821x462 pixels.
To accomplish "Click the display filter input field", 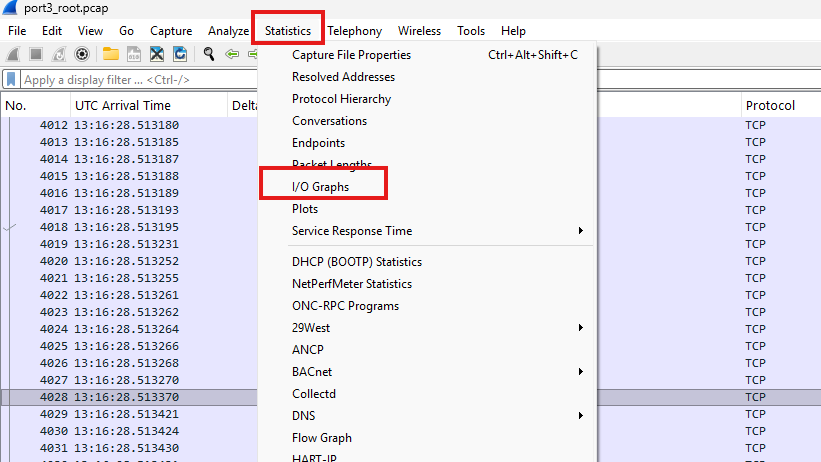I will point(139,80).
